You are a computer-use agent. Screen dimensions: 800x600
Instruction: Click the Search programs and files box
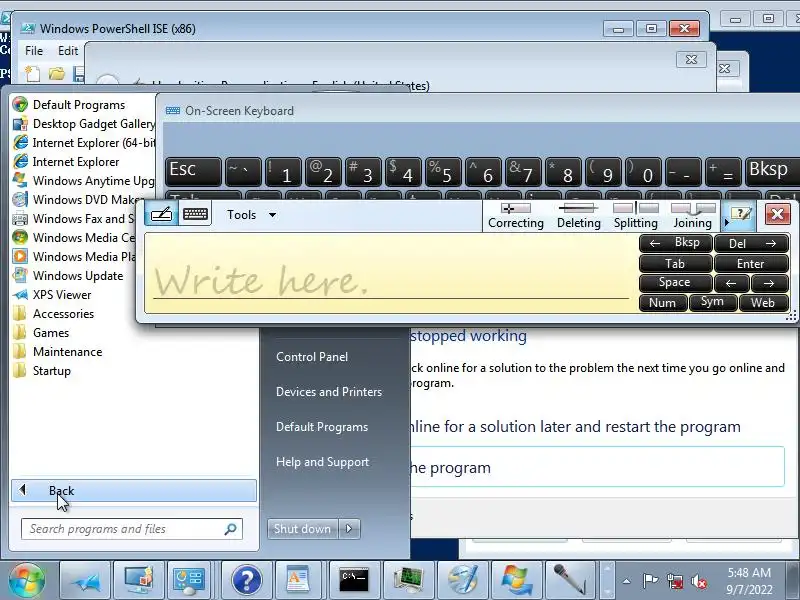132,529
